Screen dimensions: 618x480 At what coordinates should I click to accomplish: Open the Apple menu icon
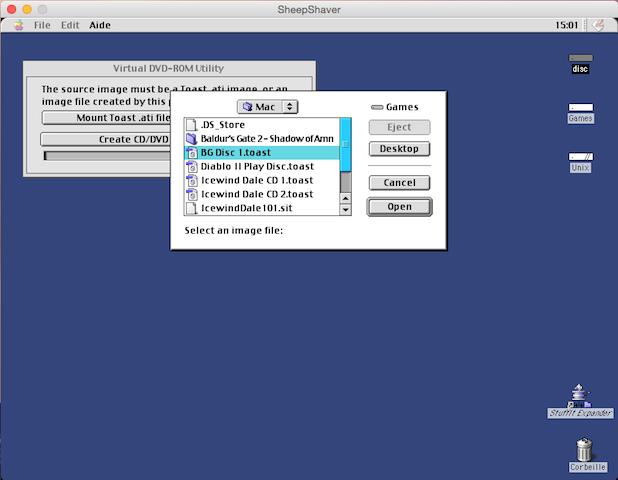pos(18,25)
